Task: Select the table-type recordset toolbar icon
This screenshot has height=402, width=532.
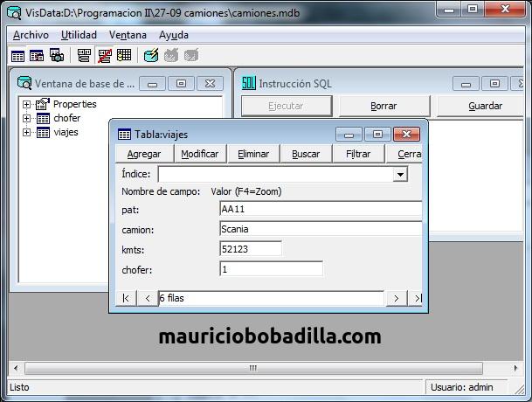Action: pos(17,56)
